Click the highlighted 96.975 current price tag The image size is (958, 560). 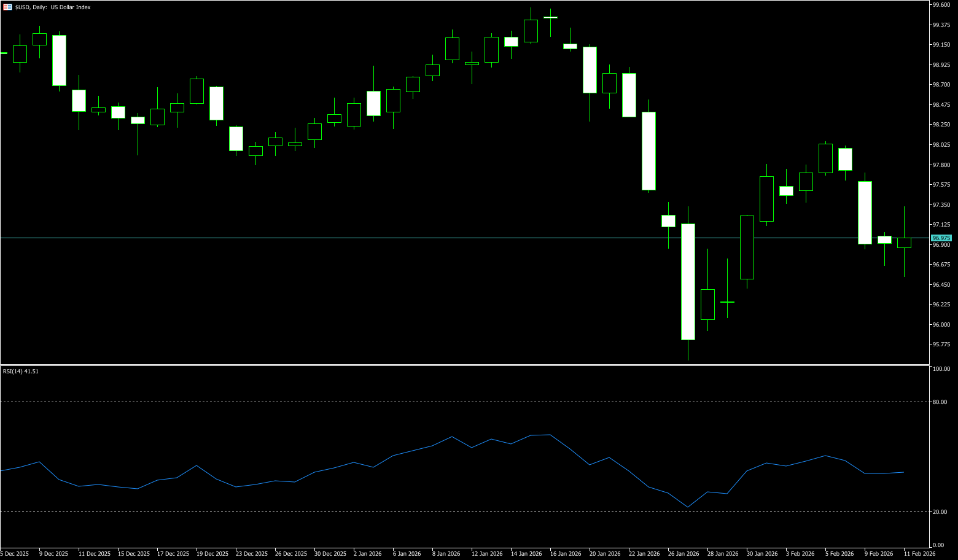point(941,238)
